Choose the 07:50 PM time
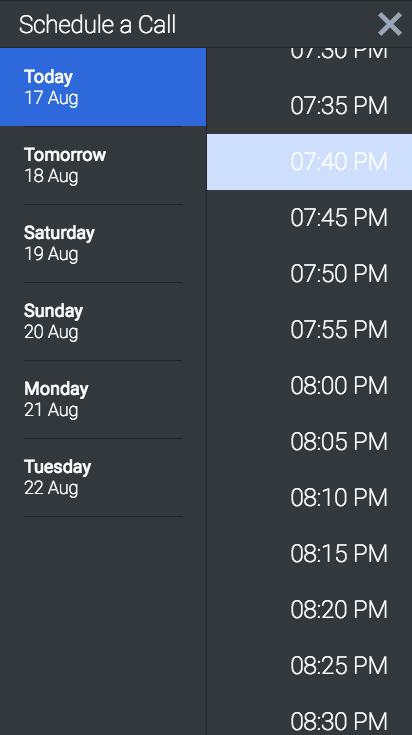 pyautogui.click(x=309, y=274)
